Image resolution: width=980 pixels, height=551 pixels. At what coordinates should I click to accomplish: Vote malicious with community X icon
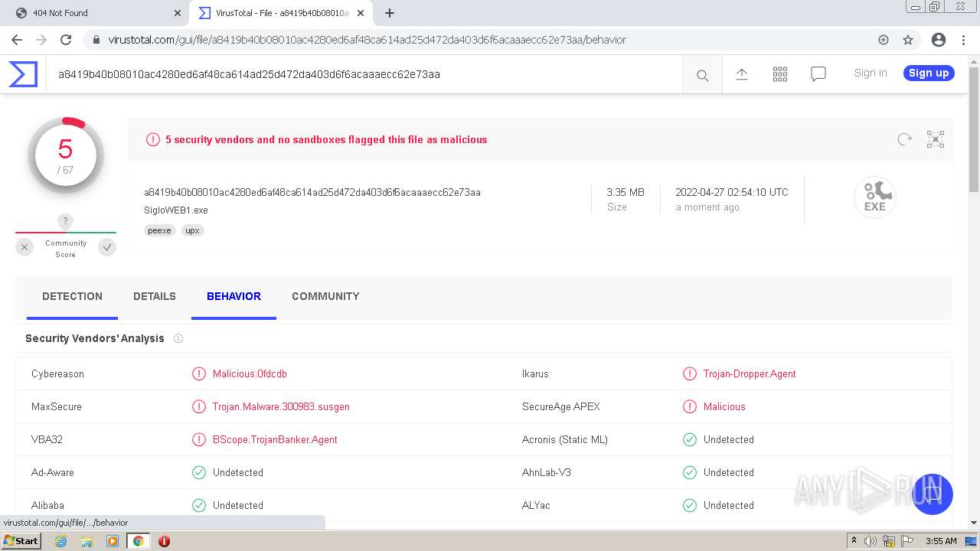[24, 247]
